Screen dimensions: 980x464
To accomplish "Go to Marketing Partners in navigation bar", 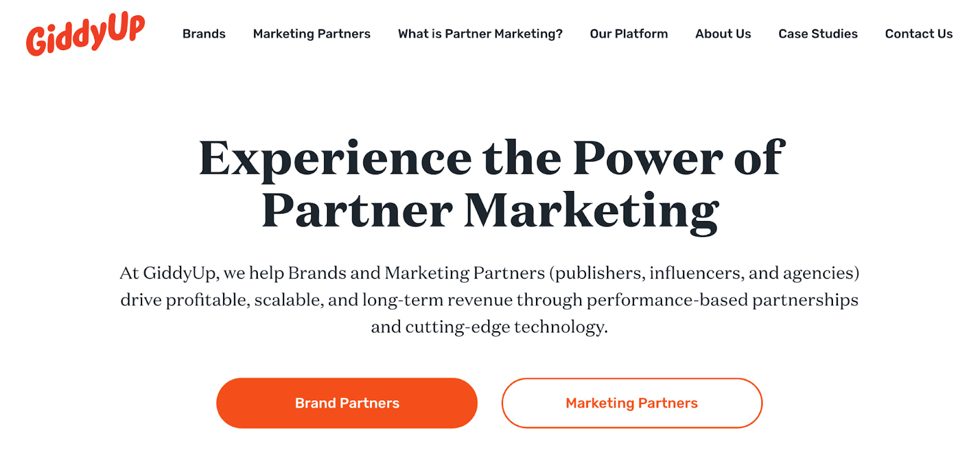I will pos(311,34).
